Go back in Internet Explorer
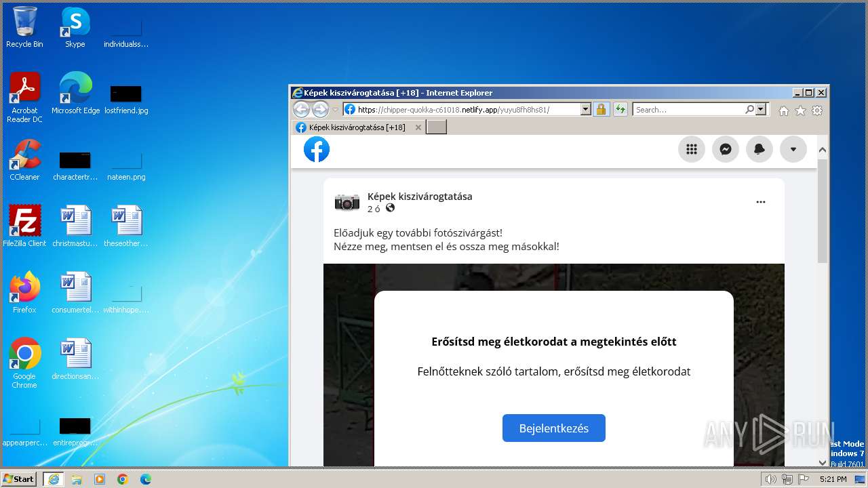868x488 pixels. click(302, 109)
